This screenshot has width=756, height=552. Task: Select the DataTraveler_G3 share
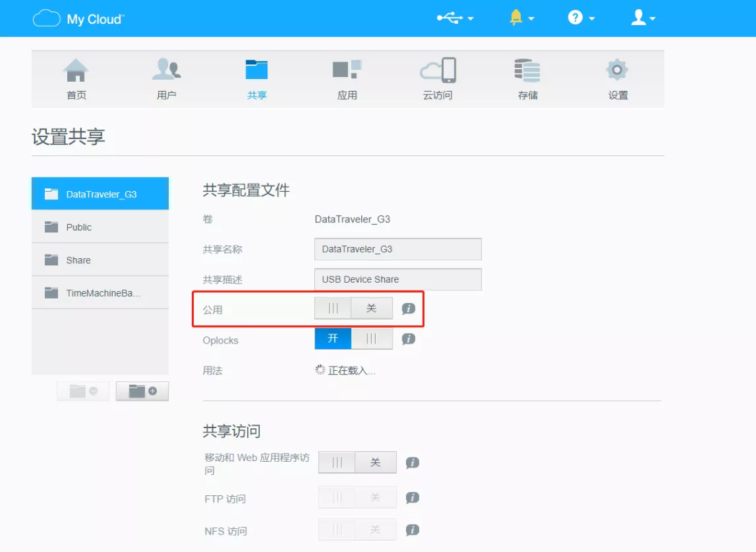pos(100,194)
